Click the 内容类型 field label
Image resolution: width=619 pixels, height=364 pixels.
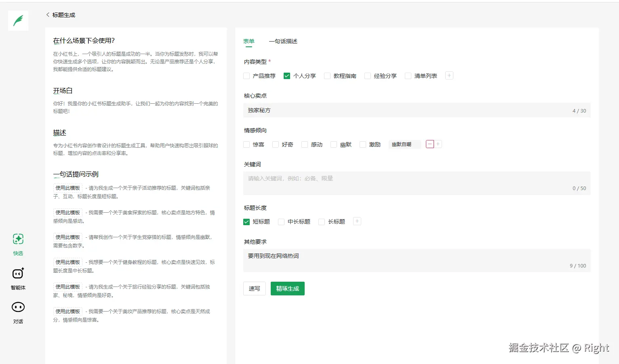click(255, 62)
